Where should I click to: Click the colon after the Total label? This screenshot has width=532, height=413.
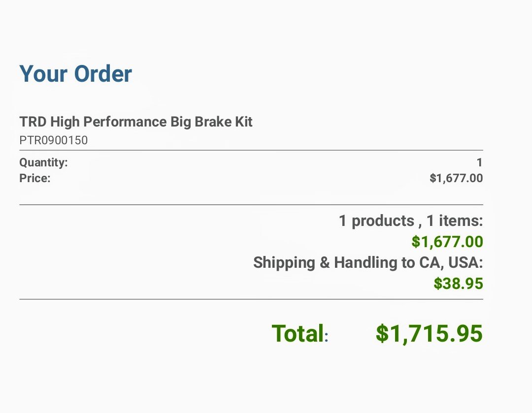(327, 336)
